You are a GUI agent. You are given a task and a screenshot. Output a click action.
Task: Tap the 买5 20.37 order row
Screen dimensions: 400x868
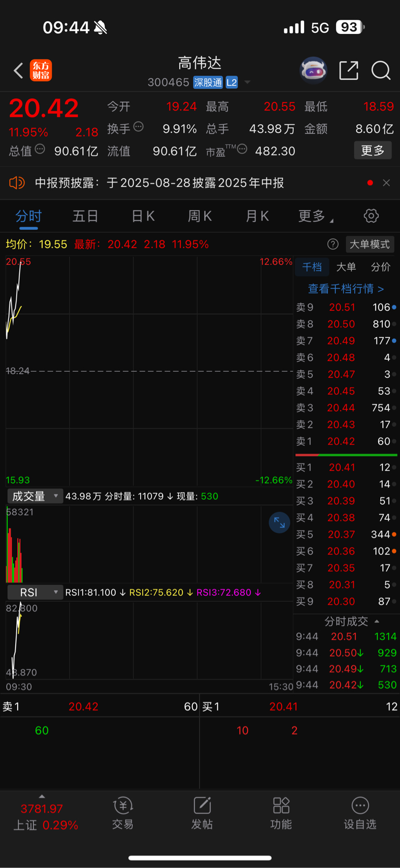point(346,534)
